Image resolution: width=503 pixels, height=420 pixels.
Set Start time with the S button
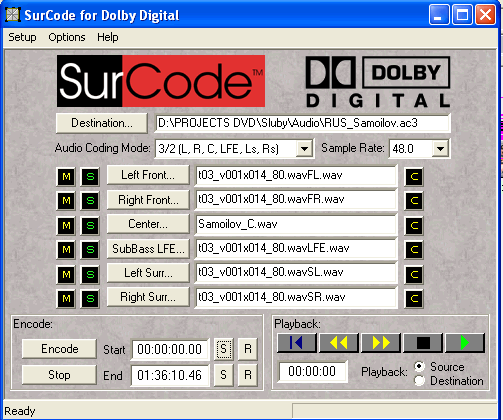(x=223, y=349)
